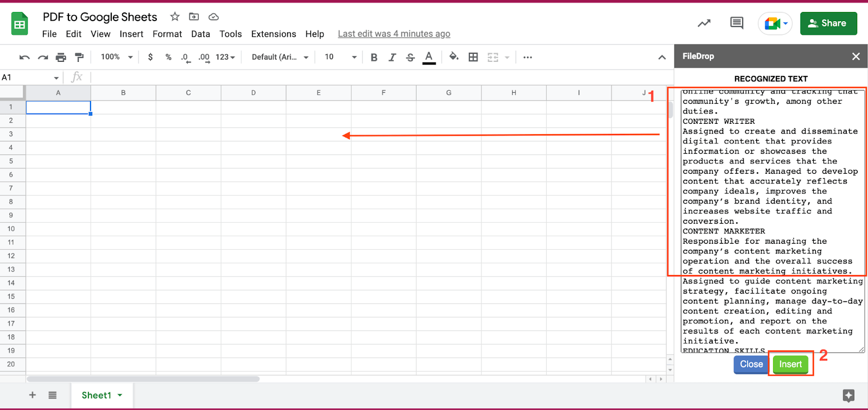This screenshot has width=868, height=410.
Task: Toggle bold formatting
Action: coord(374,57)
